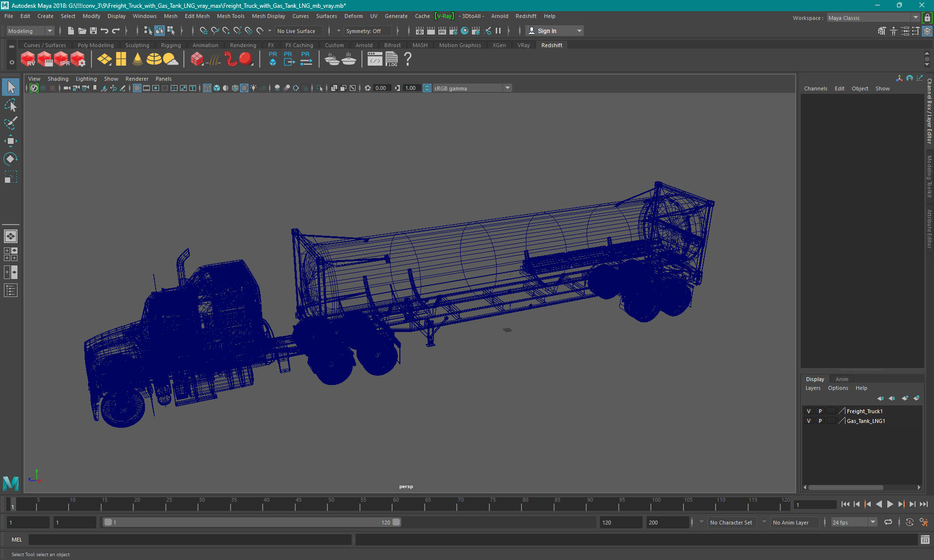Switch to Anim tab in layer editor
Image resolution: width=934 pixels, height=560 pixels.
pyautogui.click(x=842, y=379)
